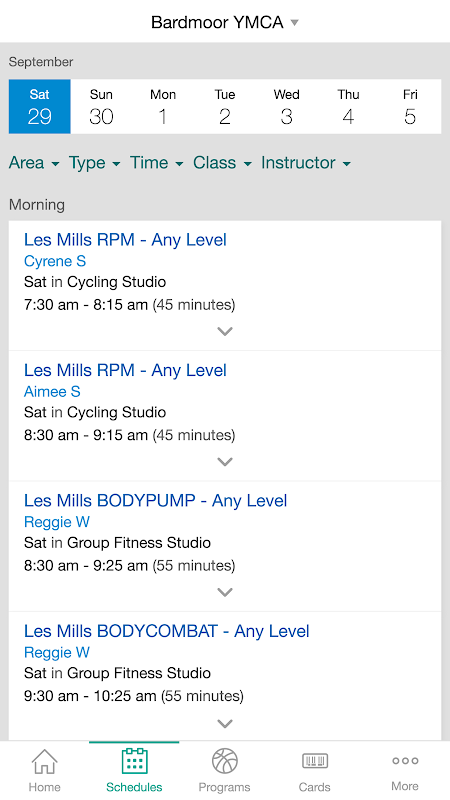Select Tue 2 in the date strip
The width and height of the screenshot is (450, 800).
pyautogui.click(x=224, y=107)
